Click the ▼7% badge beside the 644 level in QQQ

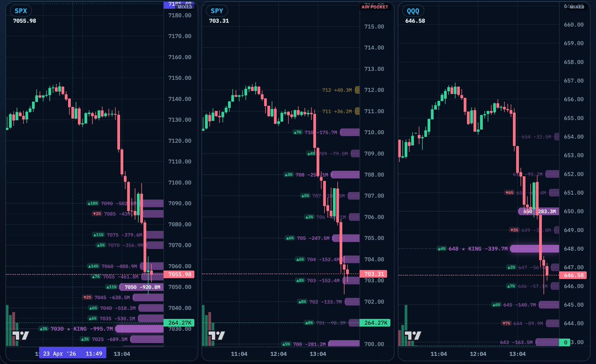[506, 323]
